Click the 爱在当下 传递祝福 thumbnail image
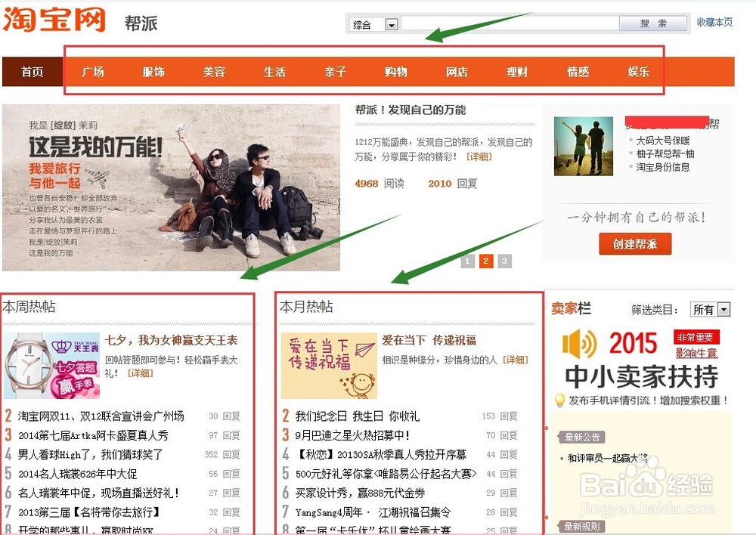The image size is (756, 535). [329, 366]
